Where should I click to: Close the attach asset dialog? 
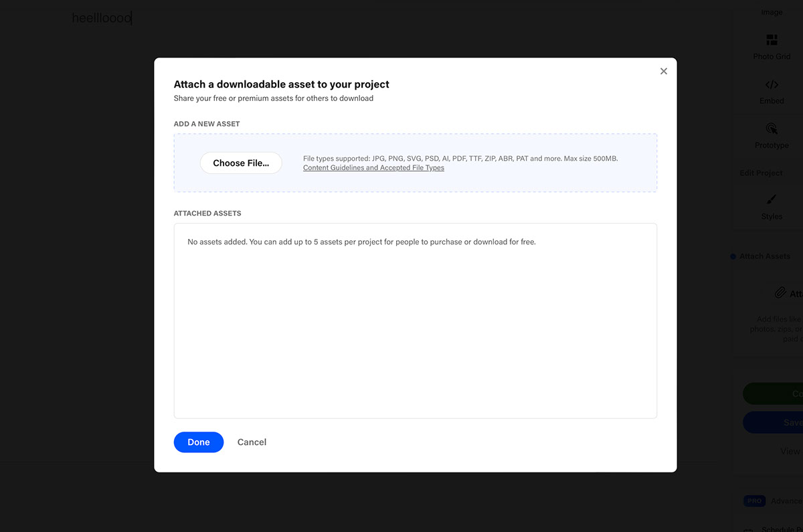click(x=663, y=71)
